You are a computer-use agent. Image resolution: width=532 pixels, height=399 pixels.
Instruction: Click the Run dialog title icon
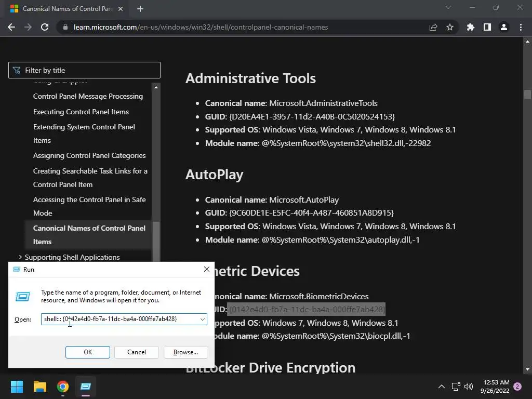coord(16,270)
